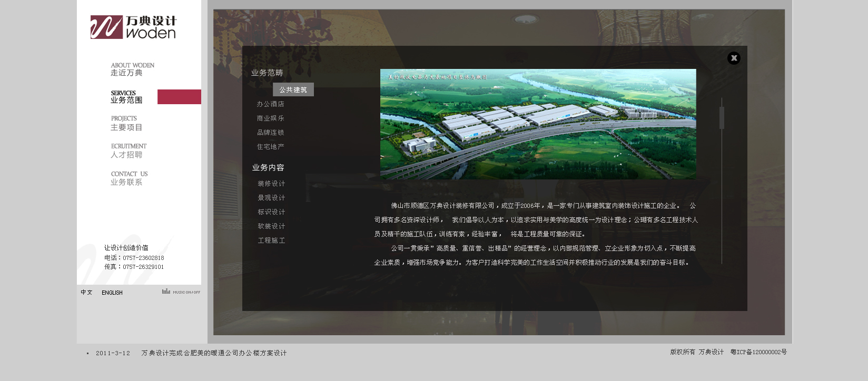Switch language to 中文
Image resolution: width=868 pixels, height=381 pixels.
[x=86, y=293]
